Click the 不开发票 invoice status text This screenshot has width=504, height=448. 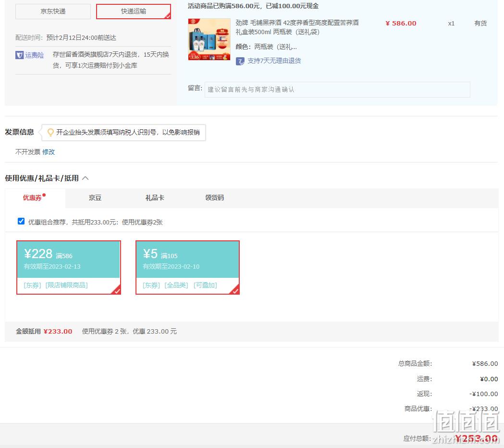coord(28,152)
